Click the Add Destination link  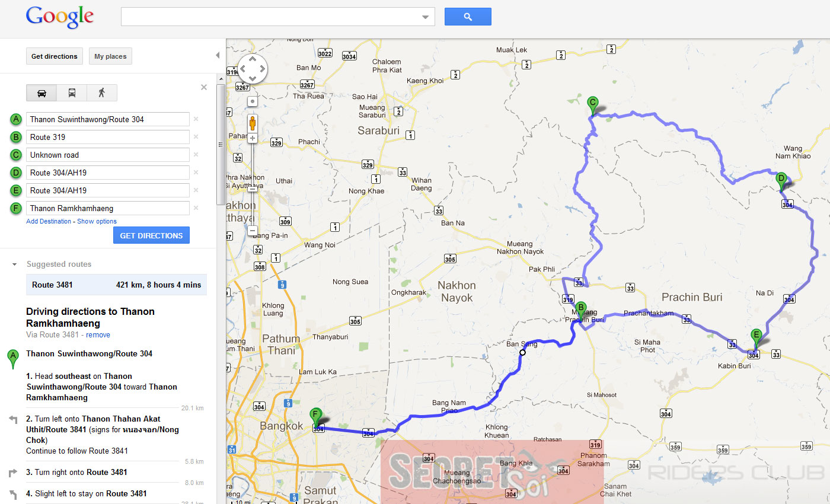coord(49,221)
